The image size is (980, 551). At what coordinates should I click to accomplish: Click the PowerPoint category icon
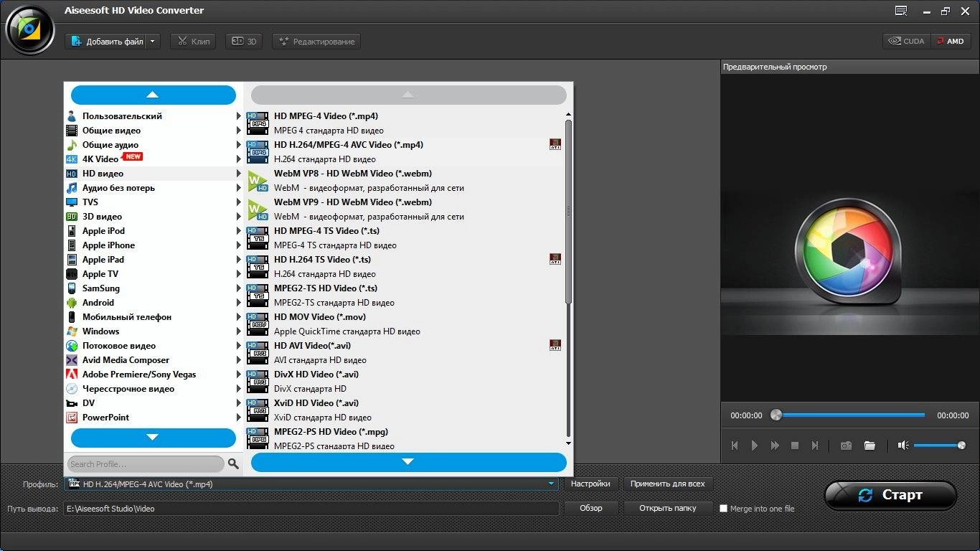(72, 418)
